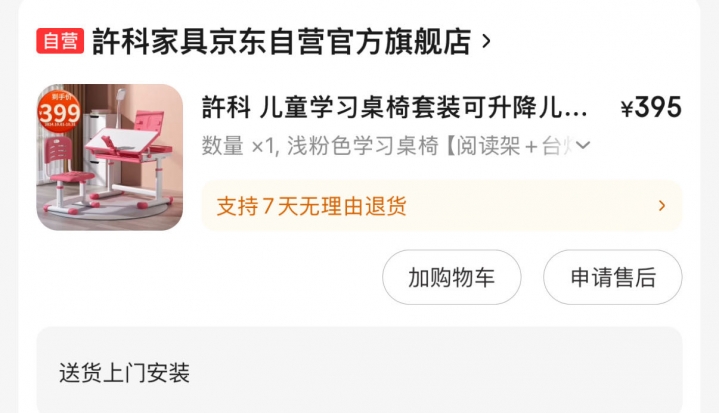The image size is (719, 413).
Task: Open the desk and chair product thumbnail
Action: click(110, 157)
